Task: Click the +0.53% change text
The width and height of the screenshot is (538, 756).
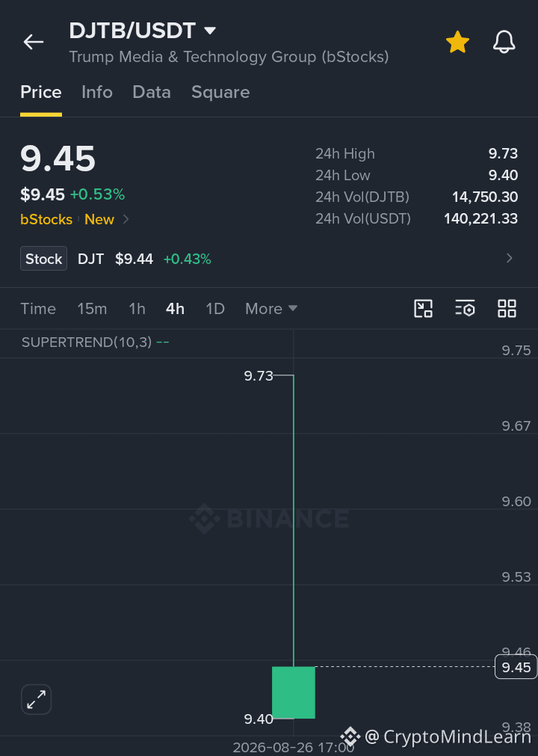Action: tap(97, 194)
